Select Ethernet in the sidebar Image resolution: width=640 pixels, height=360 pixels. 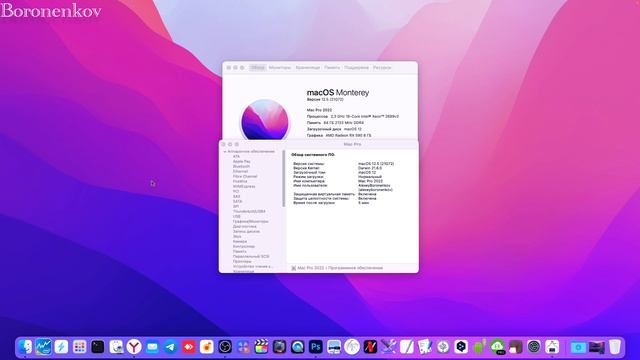coord(240,171)
